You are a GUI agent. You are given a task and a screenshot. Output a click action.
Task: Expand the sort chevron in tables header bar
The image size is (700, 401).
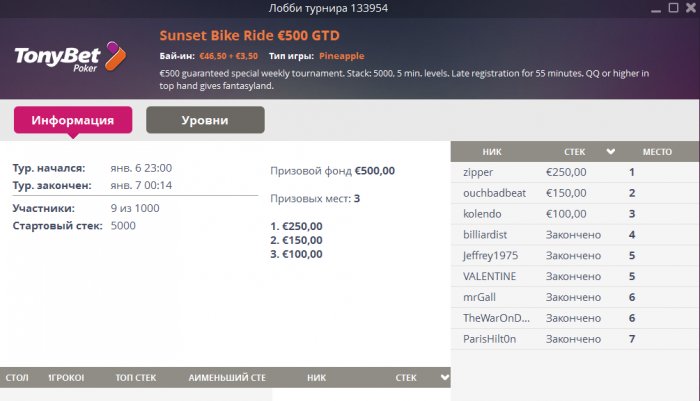click(445, 377)
